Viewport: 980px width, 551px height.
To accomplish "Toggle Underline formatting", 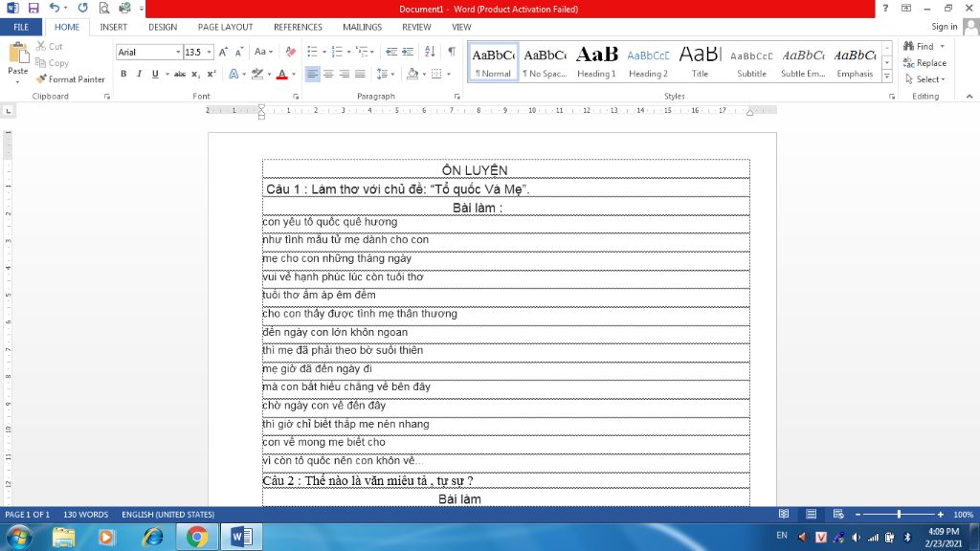I will click(x=155, y=75).
